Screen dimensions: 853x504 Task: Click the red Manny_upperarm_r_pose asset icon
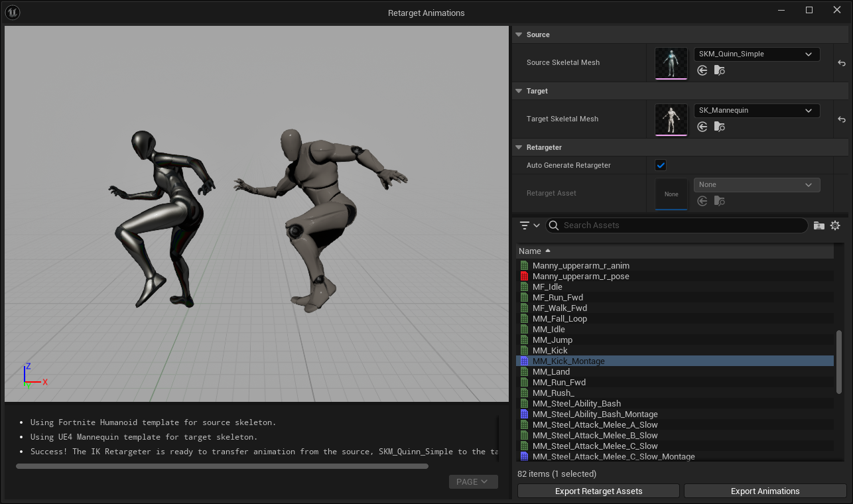click(x=524, y=277)
